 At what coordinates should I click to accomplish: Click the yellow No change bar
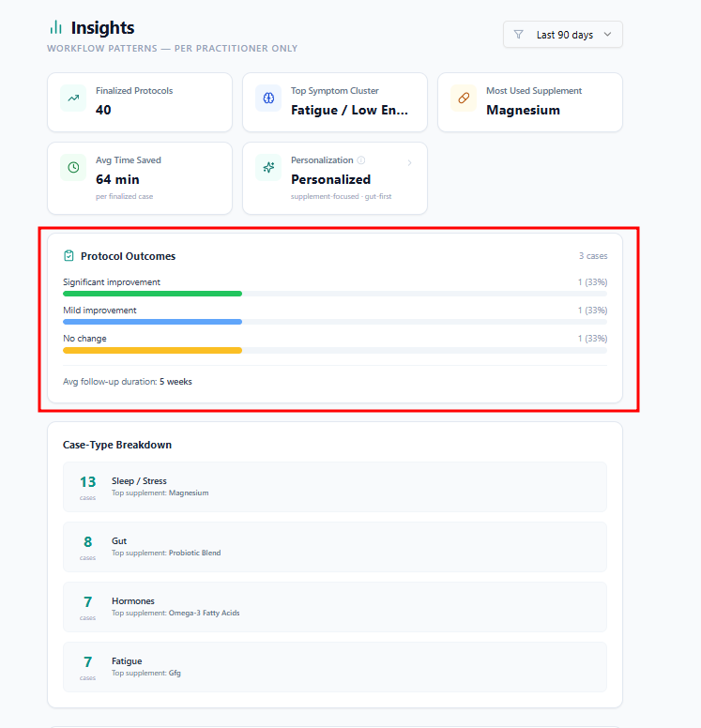click(x=152, y=350)
